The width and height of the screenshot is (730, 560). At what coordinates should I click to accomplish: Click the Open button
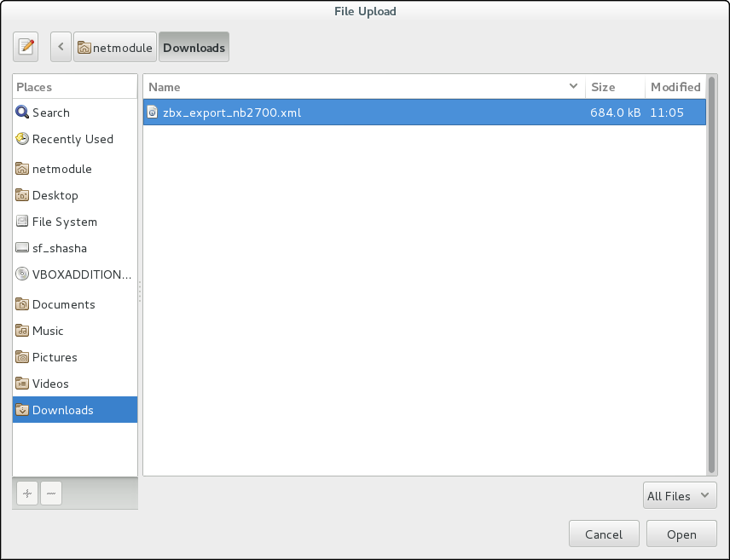point(681,534)
